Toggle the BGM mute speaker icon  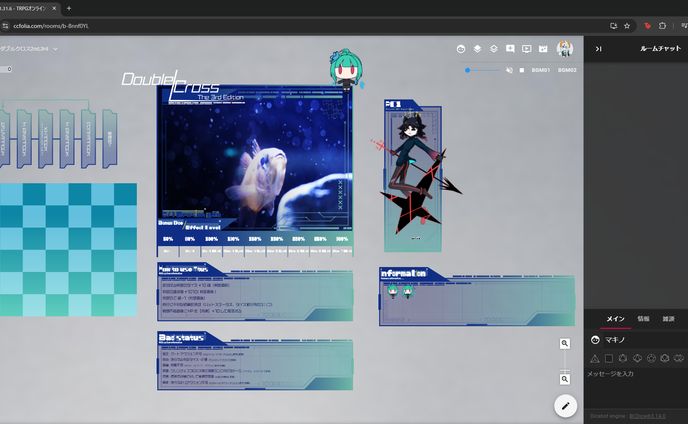click(x=509, y=70)
